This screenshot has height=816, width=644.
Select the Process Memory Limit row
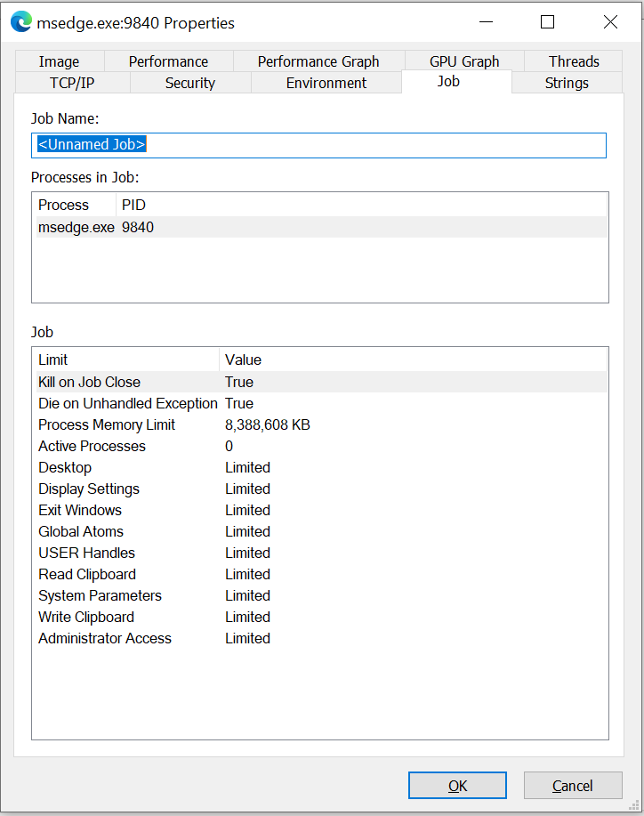point(133,424)
